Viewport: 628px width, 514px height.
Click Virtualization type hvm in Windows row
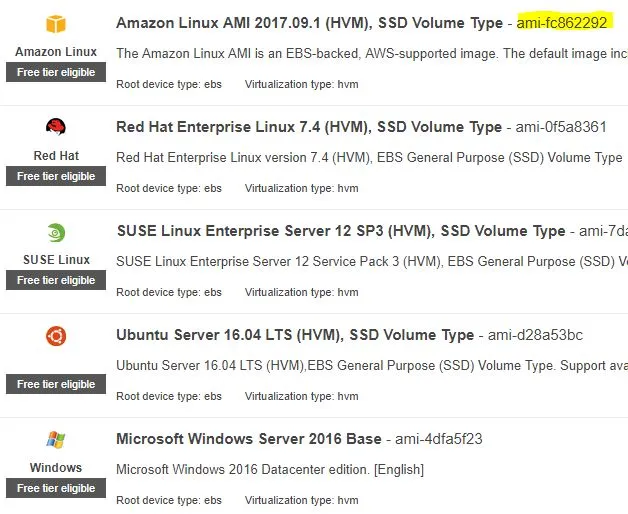(x=302, y=500)
